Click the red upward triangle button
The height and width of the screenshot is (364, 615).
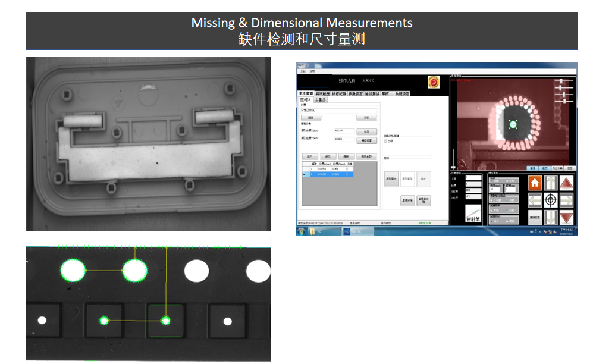point(567,183)
